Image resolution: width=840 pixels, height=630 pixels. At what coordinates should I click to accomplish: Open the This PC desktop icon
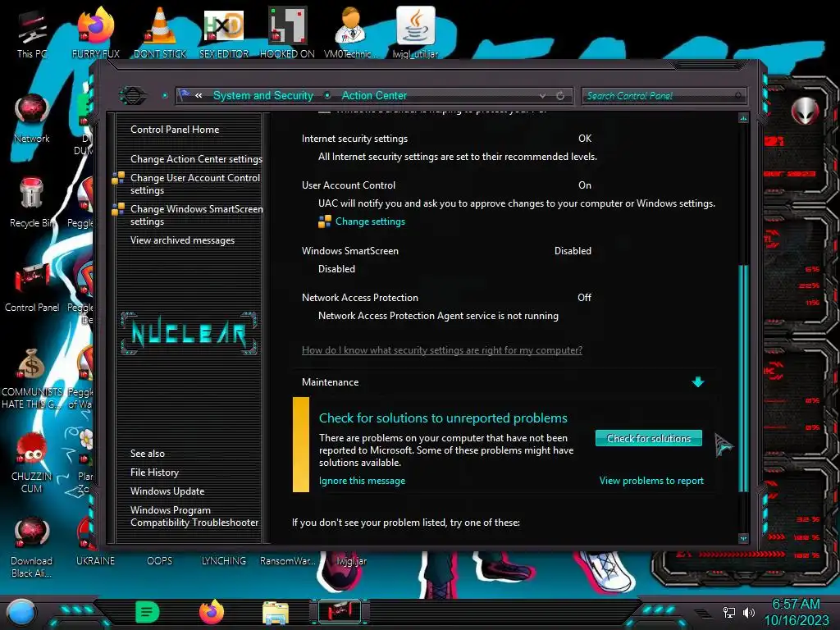pyautogui.click(x=32, y=34)
